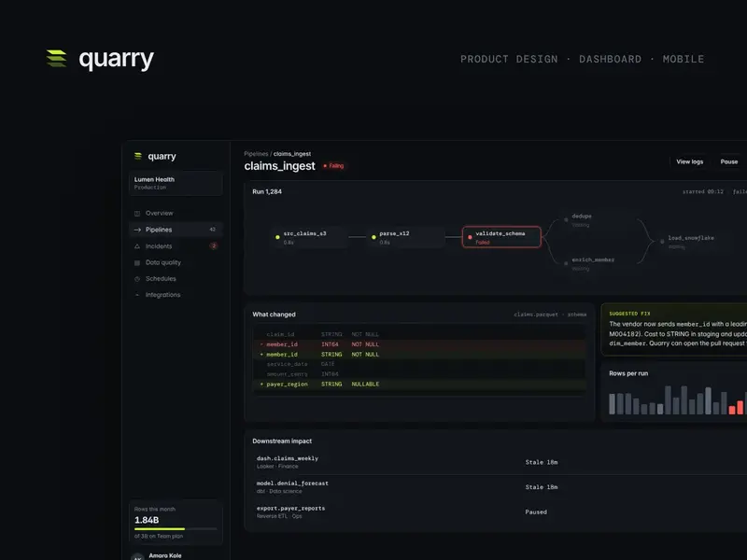Select the load_snowflake pipeline node
The image size is (747, 560).
coord(694,242)
